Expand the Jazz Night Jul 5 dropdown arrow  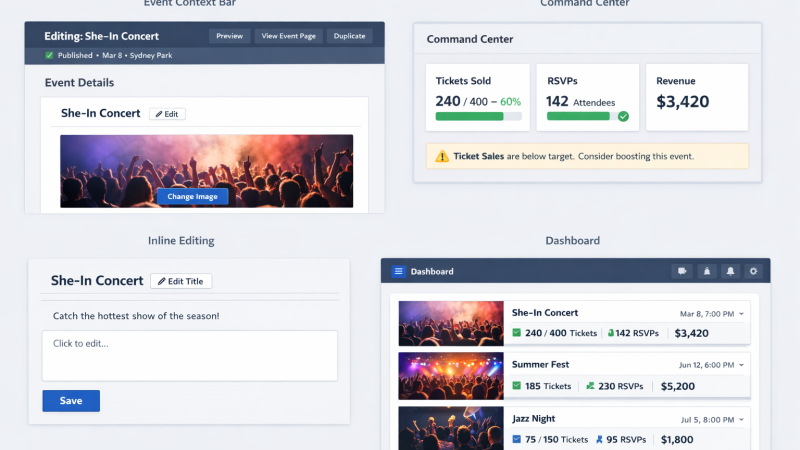[741, 419]
